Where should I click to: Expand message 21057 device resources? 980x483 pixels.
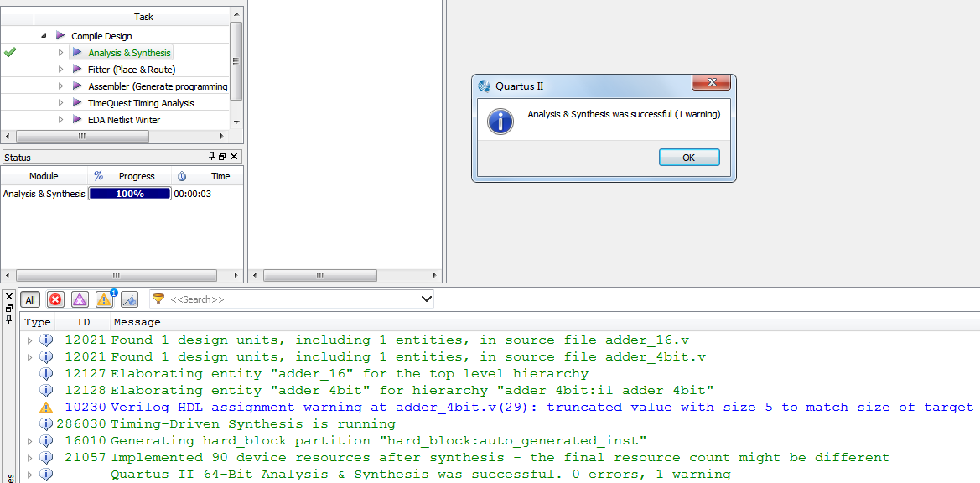tap(29, 458)
